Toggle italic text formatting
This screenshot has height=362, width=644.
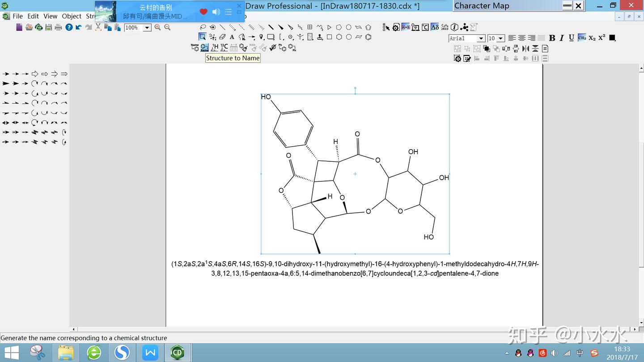pyautogui.click(x=561, y=38)
